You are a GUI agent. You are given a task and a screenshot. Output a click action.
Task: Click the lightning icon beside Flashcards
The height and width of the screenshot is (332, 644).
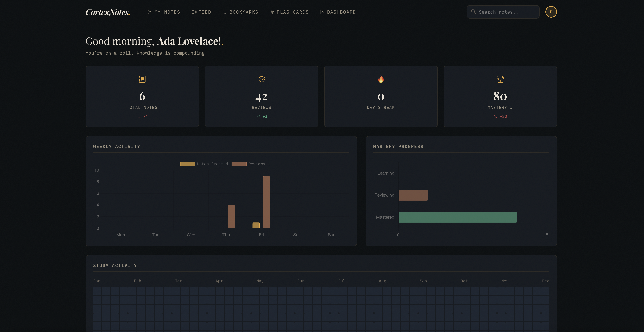(273, 12)
